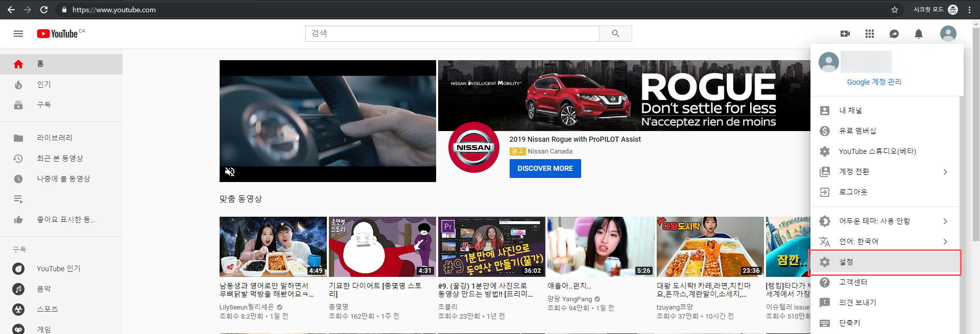The width and height of the screenshot is (980, 334).
Task: Play the 23:36 대왕도시락 video thumbnail
Action: tap(710, 247)
